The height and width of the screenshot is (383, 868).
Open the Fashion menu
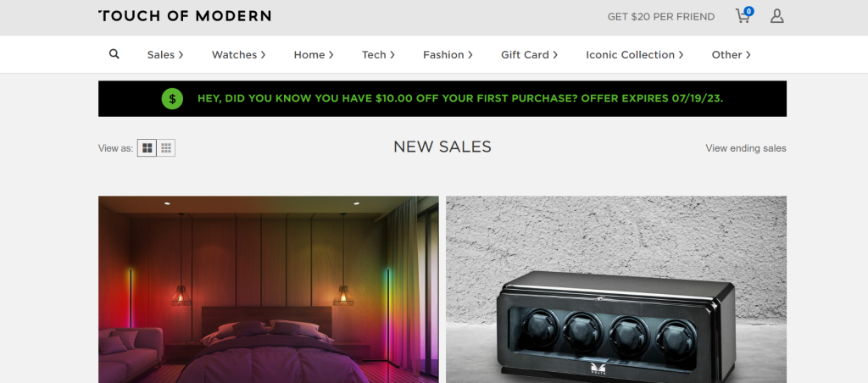point(448,55)
